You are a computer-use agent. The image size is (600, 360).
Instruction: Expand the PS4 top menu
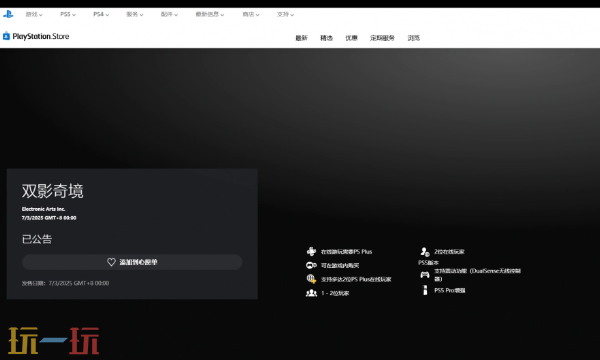(101, 15)
